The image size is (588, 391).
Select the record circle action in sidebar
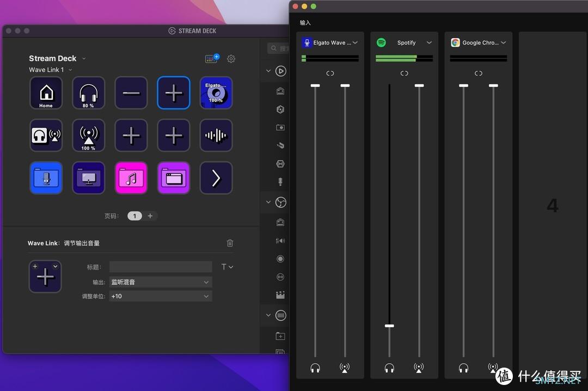click(280, 259)
